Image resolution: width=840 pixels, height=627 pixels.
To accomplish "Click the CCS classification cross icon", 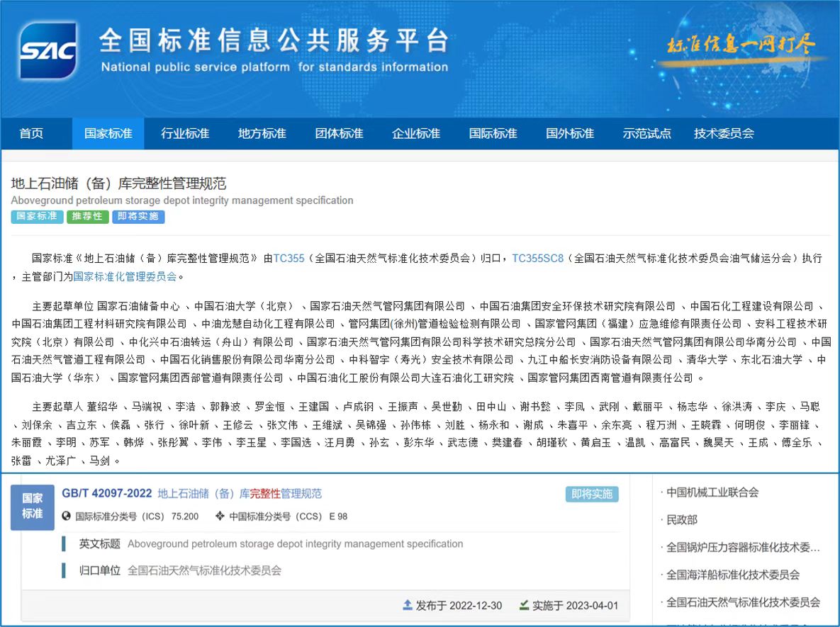I will tap(220, 516).
